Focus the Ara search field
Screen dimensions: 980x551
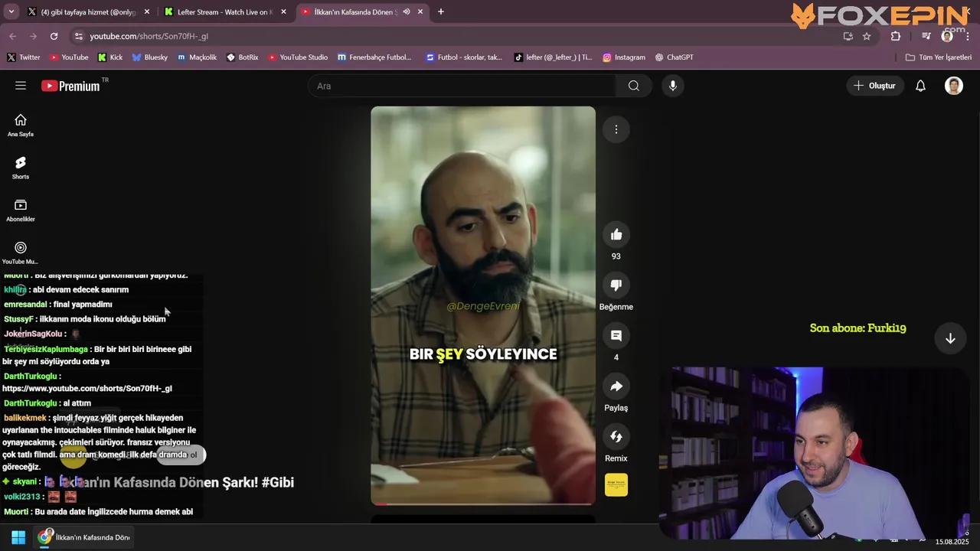pos(462,86)
